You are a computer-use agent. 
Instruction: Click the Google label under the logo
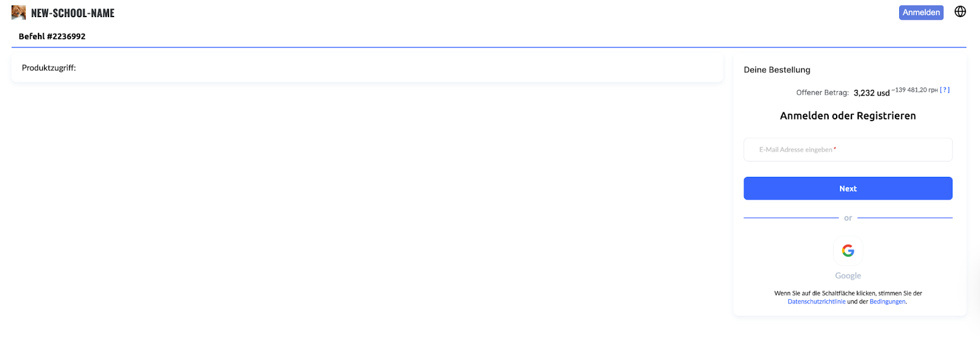(848, 276)
